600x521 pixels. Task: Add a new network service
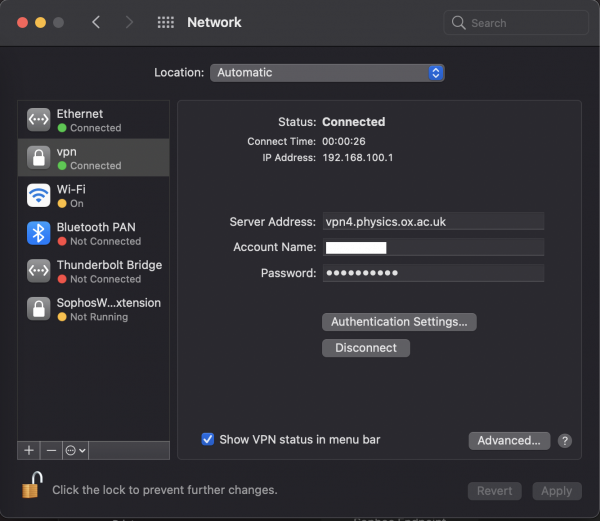tap(29, 451)
